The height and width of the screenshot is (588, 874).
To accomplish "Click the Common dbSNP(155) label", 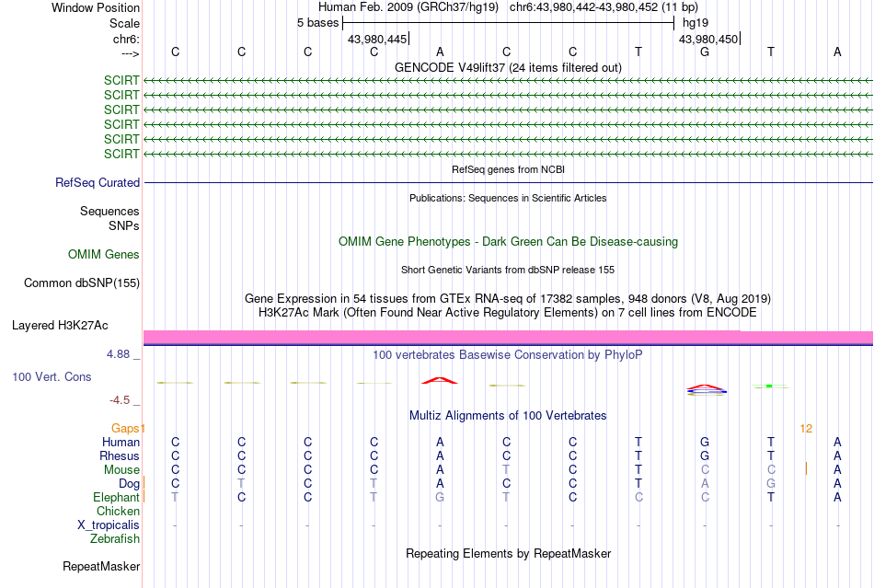I will click(x=81, y=283).
